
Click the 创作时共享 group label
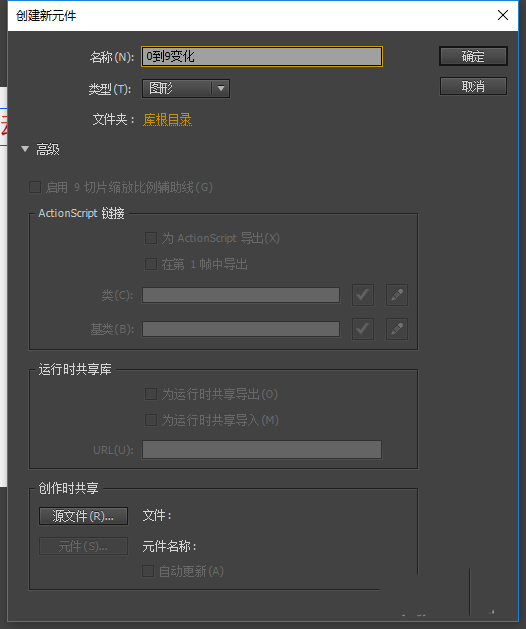tap(68, 488)
